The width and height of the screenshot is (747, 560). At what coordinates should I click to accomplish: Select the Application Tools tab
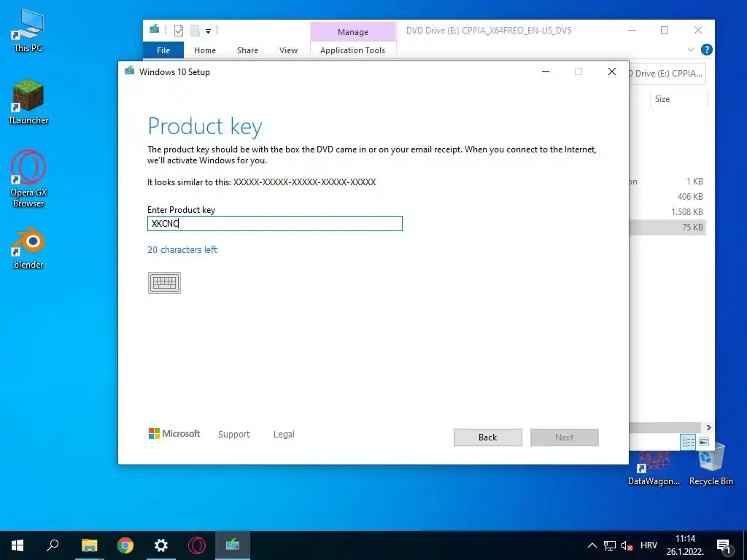point(352,50)
